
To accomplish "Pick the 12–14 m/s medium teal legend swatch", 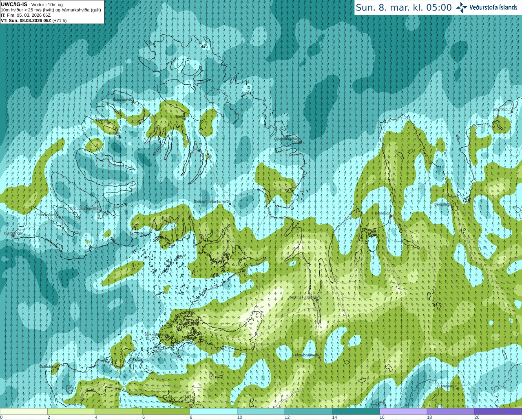I will (308, 411).
